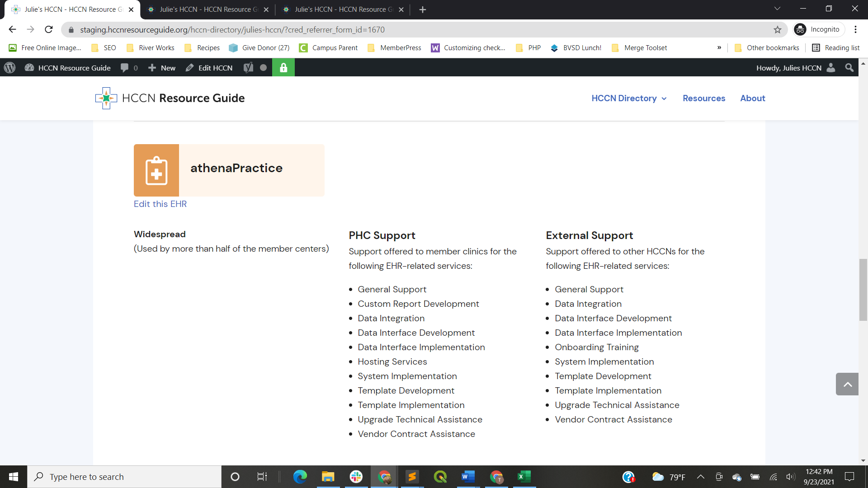Click the taskbar search box
This screenshot has height=488, width=868.
point(124,477)
